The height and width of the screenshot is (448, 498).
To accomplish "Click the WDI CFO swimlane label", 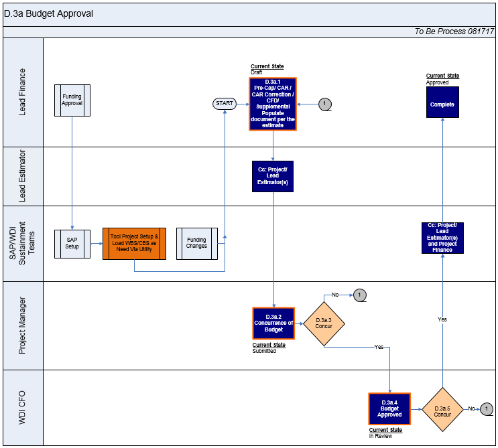I will 23,408.
